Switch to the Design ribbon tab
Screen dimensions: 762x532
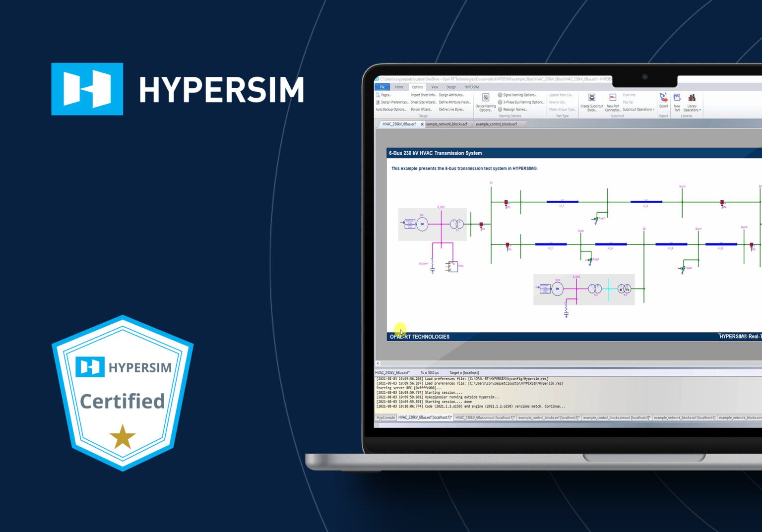point(451,87)
